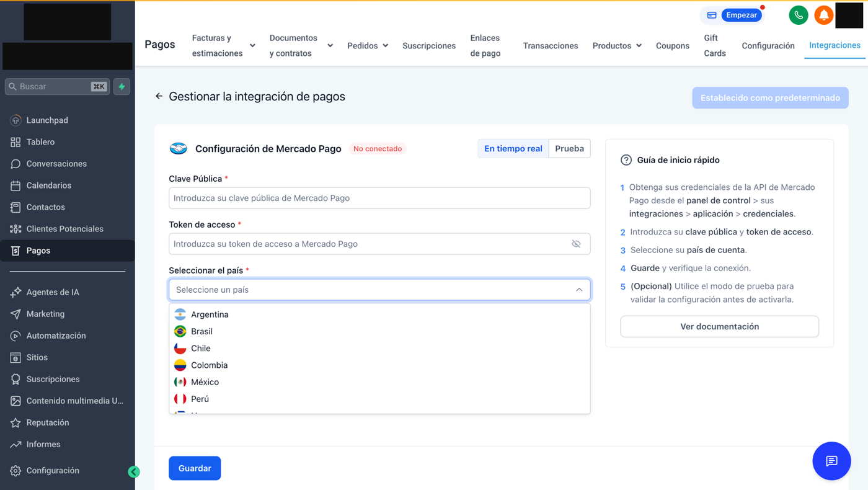The height and width of the screenshot is (490, 868).
Task: Open the Gift Cards tab
Action: click(715, 46)
